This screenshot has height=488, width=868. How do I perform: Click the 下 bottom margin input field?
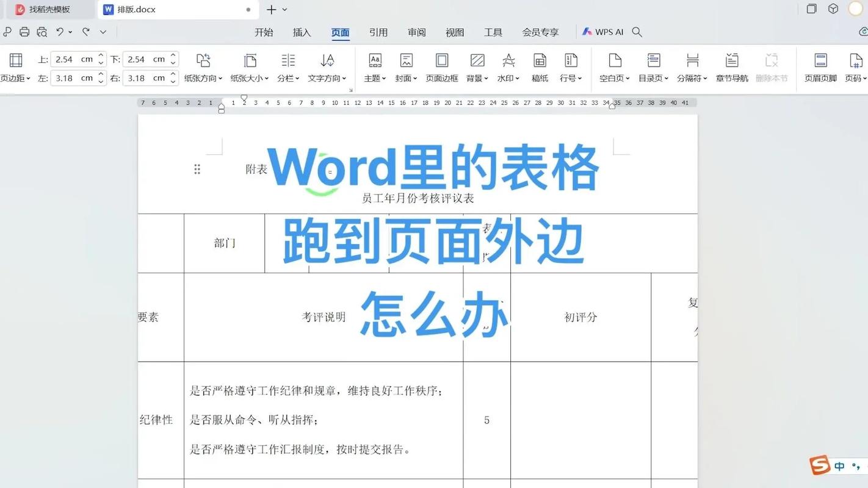point(145,59)
